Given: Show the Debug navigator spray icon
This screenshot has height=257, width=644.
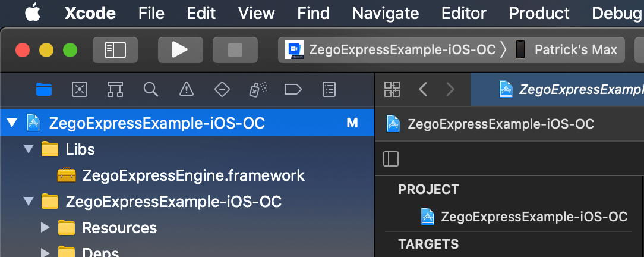Looking at the screenshot, I should click(x=257, y=89).
